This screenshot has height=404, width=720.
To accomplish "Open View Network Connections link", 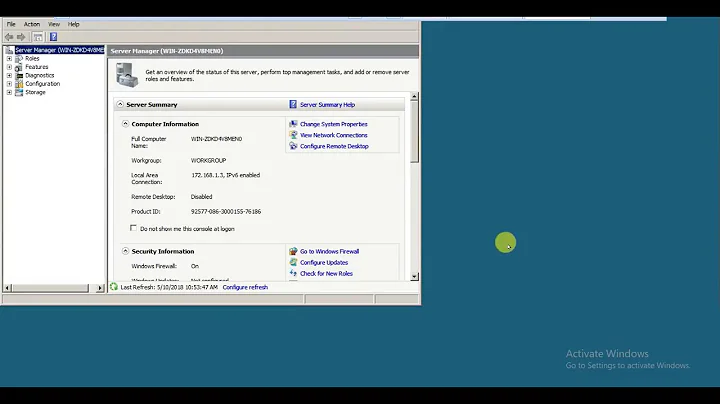I will [334, 135].
